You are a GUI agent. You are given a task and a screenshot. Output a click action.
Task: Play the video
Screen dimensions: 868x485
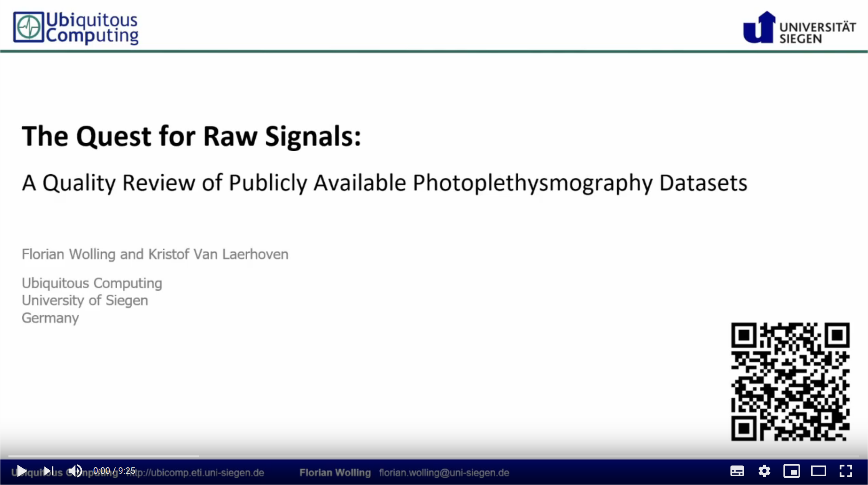point(21,471)
